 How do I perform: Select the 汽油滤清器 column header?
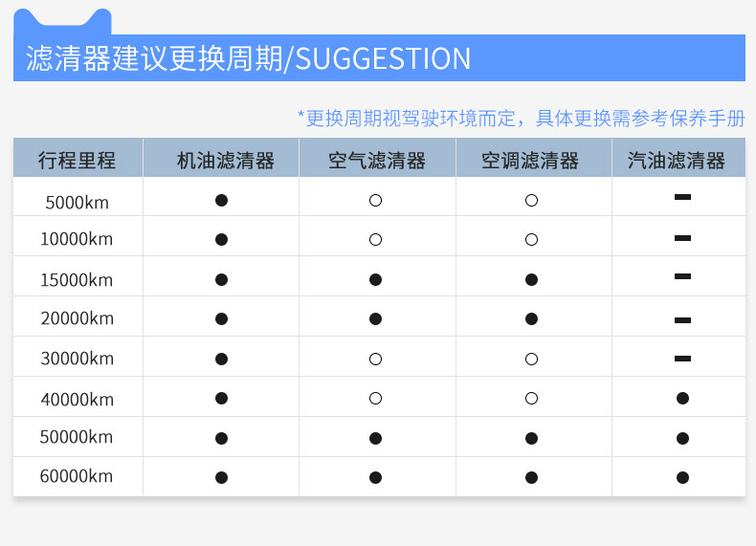click(677, 160)
